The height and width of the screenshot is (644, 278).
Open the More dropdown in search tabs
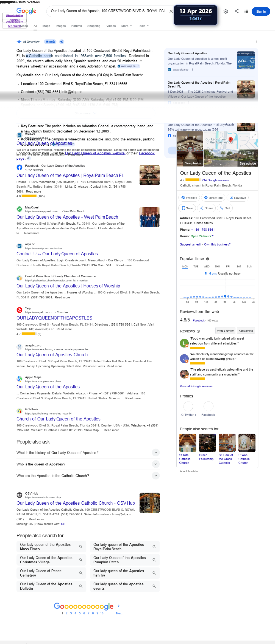point(127,26)
